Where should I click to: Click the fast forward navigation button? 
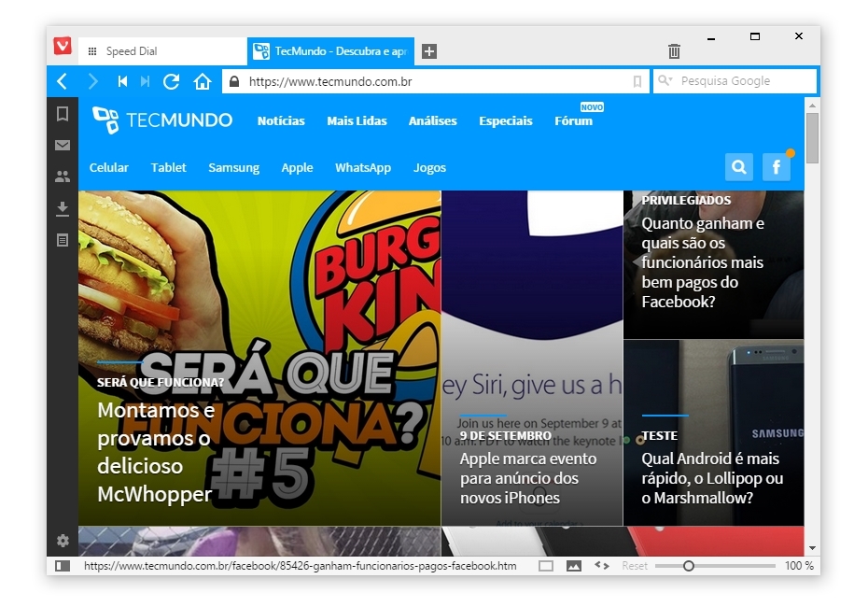(145, 81)
